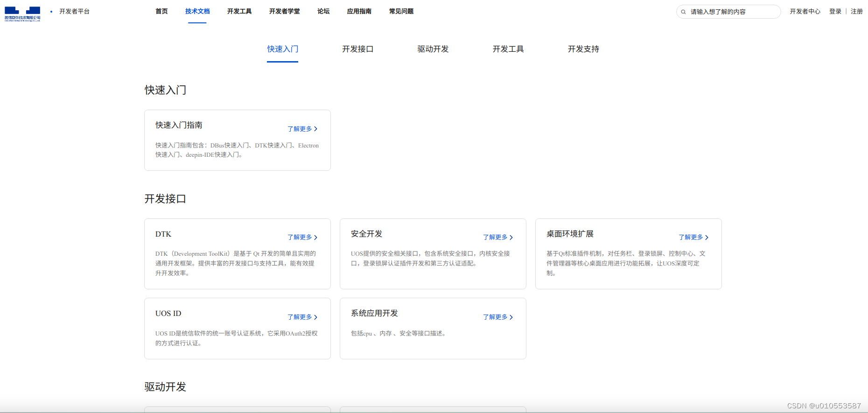
Task: Open the 开发者中心 link
Action: coord(805,12)
